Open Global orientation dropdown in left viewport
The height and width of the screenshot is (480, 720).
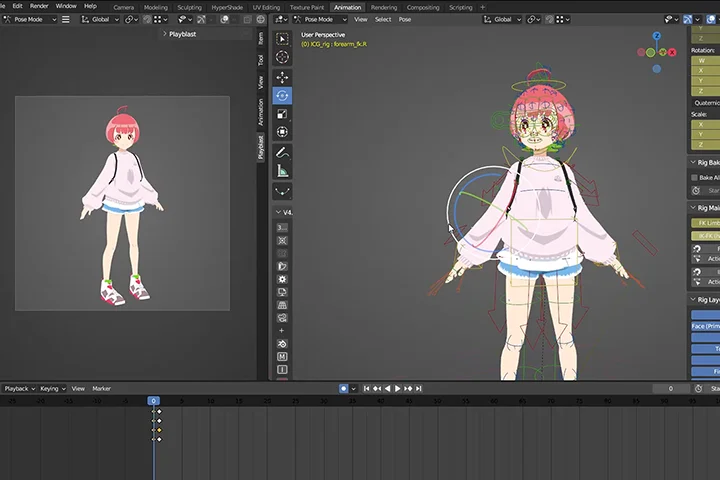tap(100, 19)
